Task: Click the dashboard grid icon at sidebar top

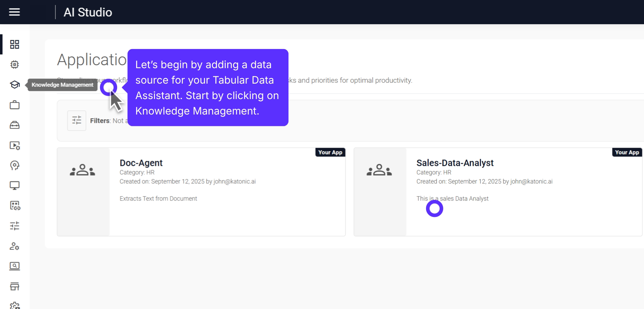Action: pos(15,44)
